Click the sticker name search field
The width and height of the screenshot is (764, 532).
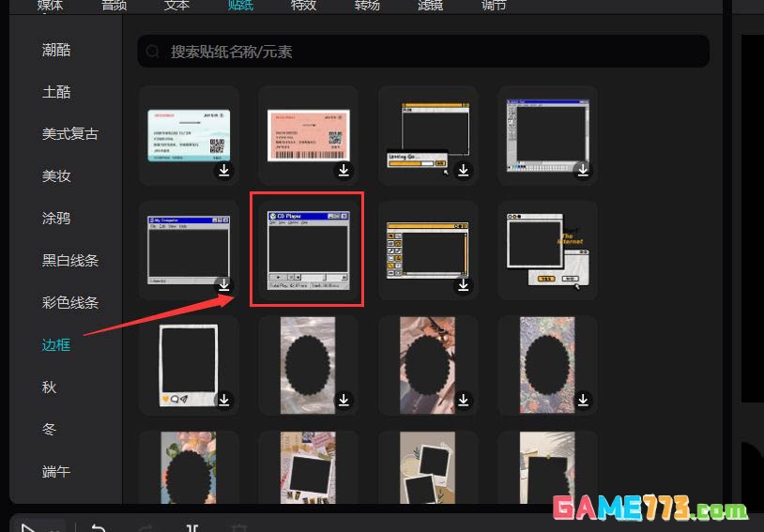[423, 52]
